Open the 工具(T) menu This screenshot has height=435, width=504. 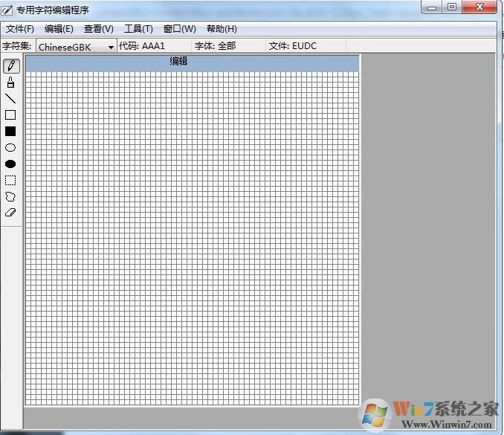[x=138, y=29]
